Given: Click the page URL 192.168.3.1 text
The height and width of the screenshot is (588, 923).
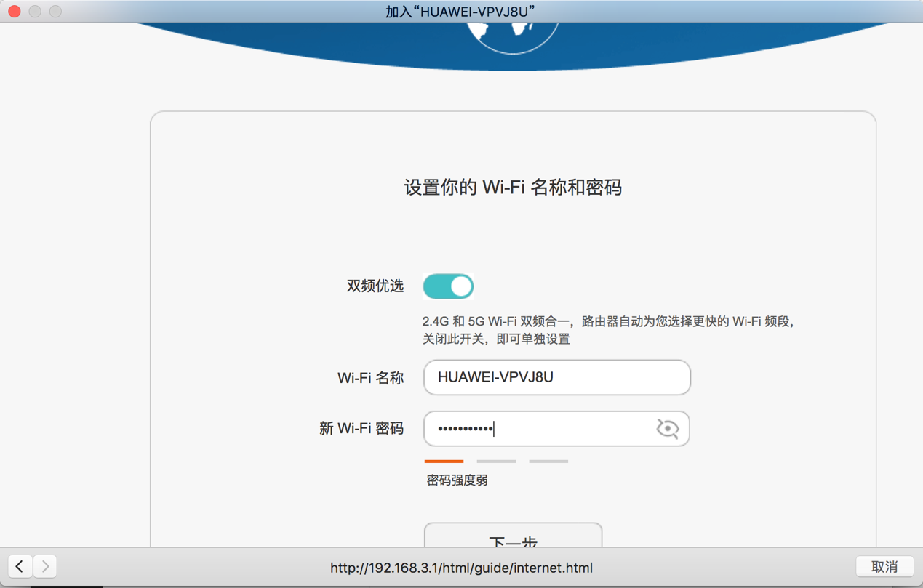Looking at the screenshot, I should click(461, 568).
